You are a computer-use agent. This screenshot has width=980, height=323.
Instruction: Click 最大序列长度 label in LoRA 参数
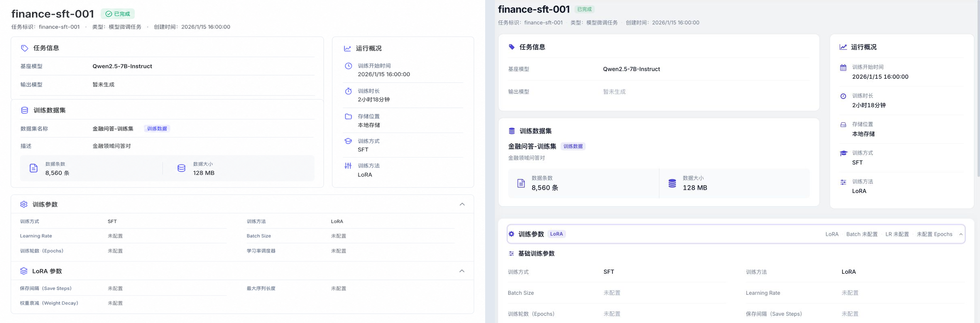coord(261,288)
